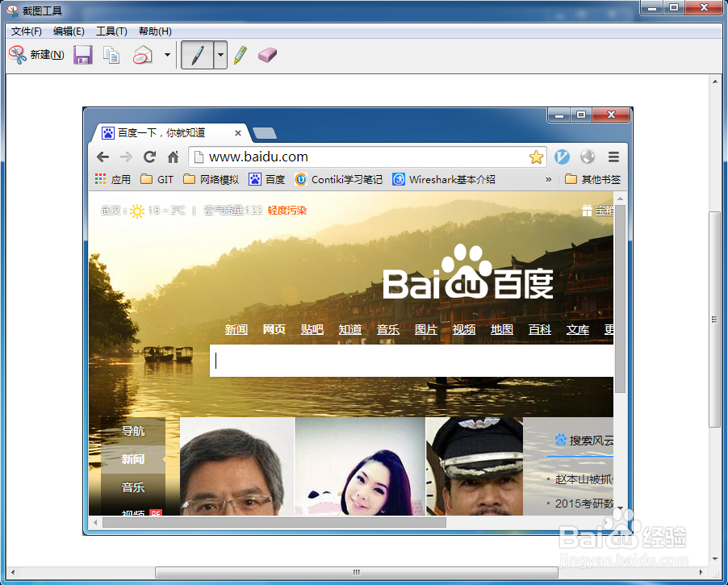This screenshot has width=728, height=585.
Task: Open the thumbnail of the long-haired woman
Action: 360,466
